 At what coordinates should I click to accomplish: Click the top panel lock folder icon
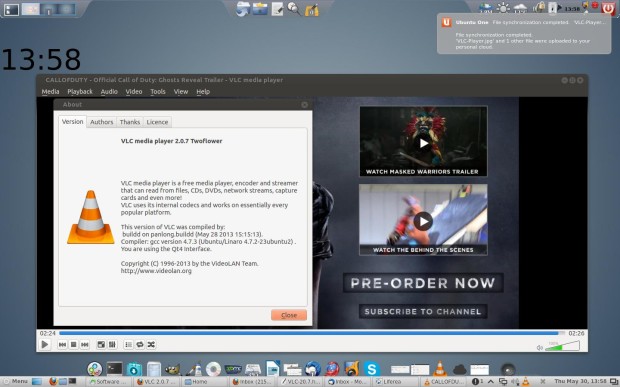click(x=312, y=9)
